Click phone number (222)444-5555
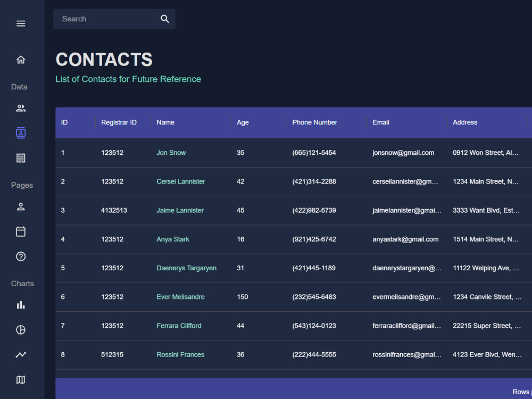532x399 pixels. pyautogui.click(x=314, y=354)
